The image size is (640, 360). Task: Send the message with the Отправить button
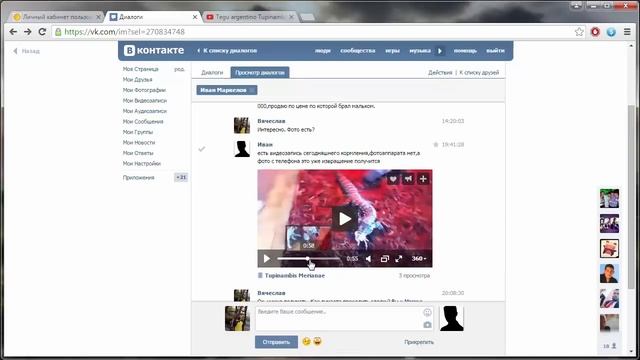click(276, 342)
